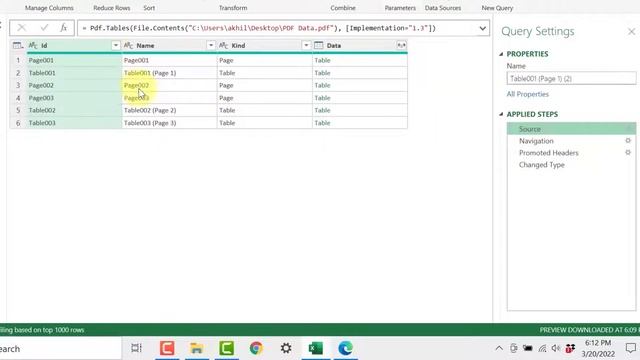Collapse the APPLIED STEPS section
This screenshot has width=640, height=360.
point(501,114)
